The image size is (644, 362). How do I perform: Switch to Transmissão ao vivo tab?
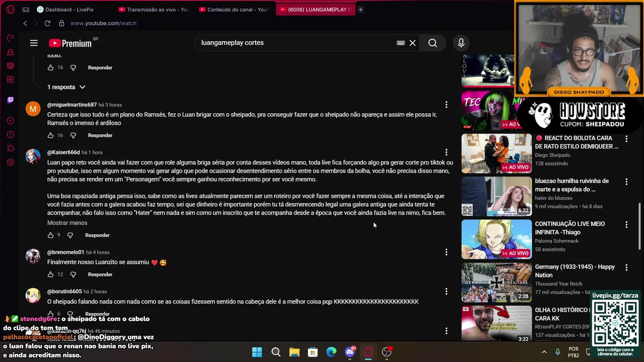tap(154, 10)
